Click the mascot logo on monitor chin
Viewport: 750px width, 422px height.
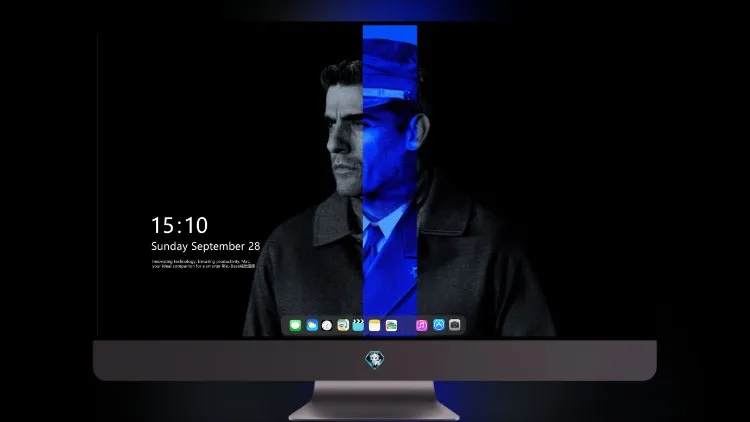[x=375, y=360]
